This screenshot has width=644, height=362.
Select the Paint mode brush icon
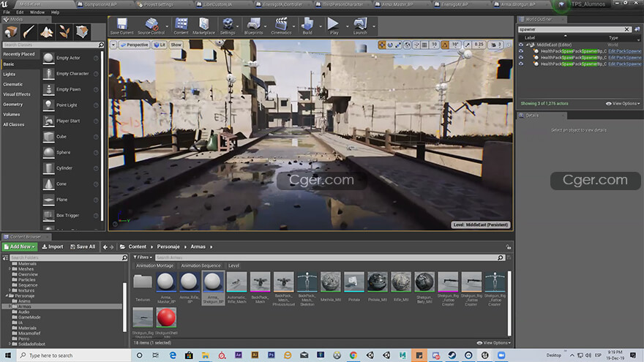(29, 32)
